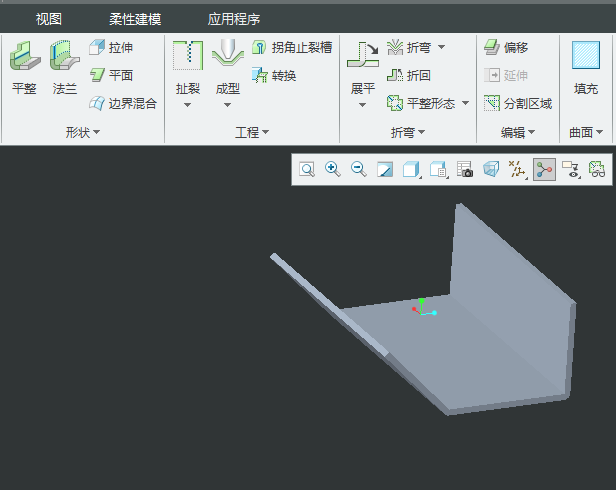Click the 分割区域 split area tool
The image size is (616, 490).
tap(518, 103)
